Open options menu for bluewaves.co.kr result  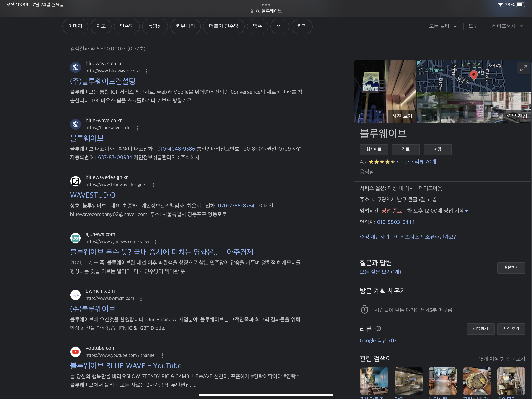click(x=147, y=71)
